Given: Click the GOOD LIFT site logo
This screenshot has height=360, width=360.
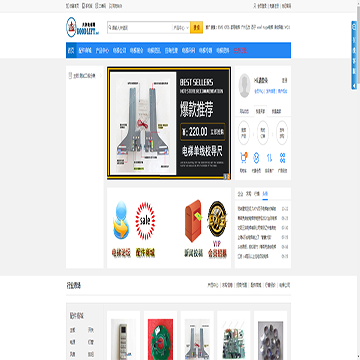Looking at the screenshot, I should (83, 27).
